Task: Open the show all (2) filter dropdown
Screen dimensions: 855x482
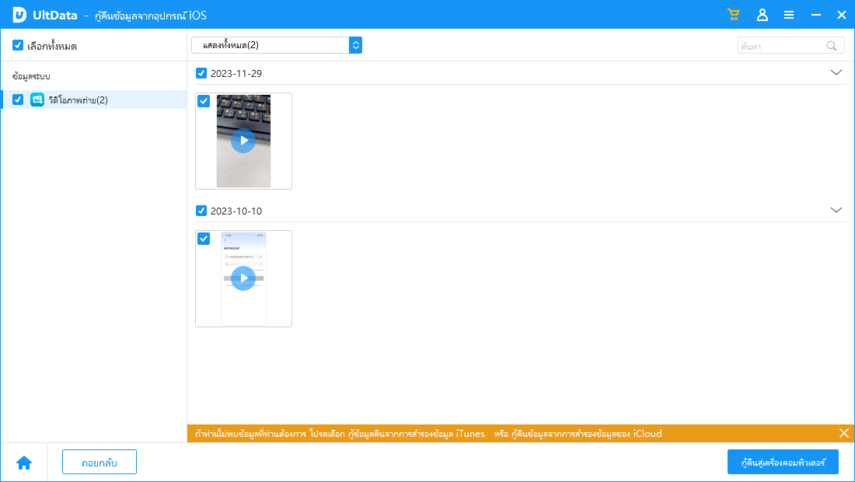Action: [276, 45]
